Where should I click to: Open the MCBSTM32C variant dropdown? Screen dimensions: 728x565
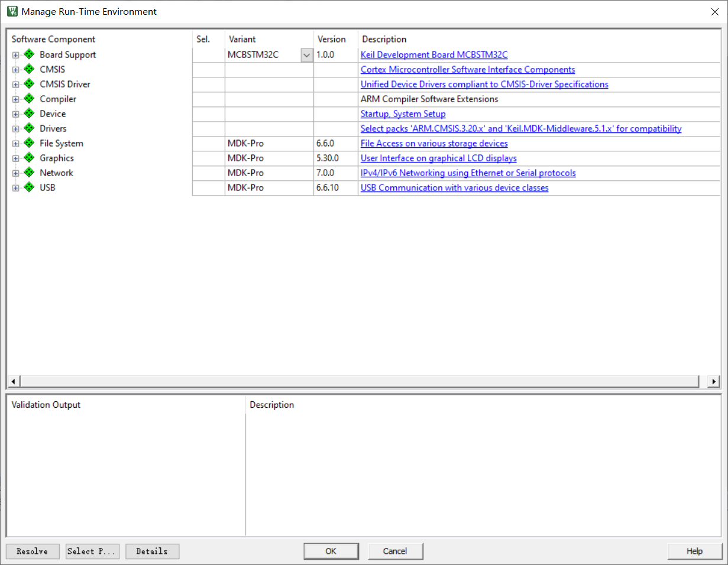point(307,55)
